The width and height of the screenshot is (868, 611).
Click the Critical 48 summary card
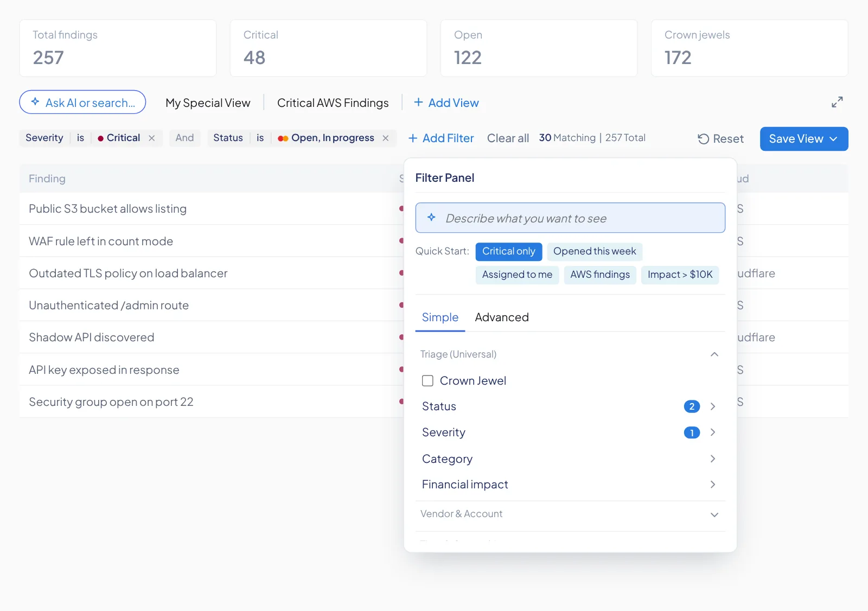328,48
